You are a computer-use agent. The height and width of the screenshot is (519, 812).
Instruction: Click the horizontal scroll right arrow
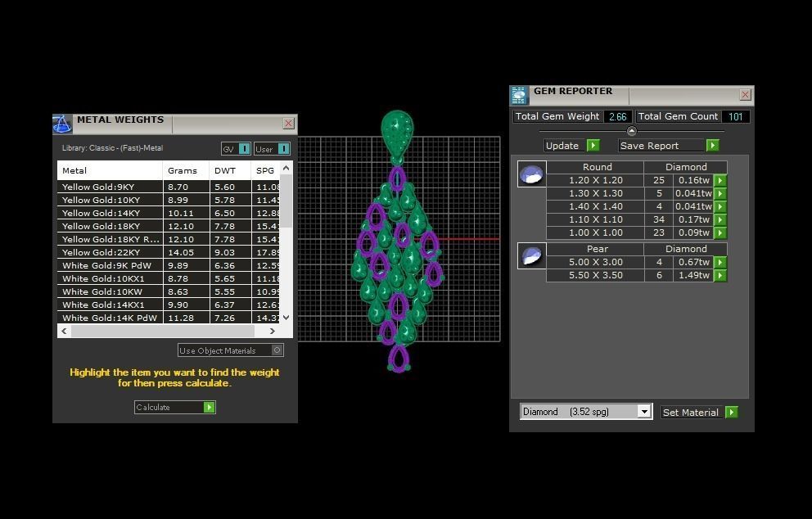click(273, 331)
